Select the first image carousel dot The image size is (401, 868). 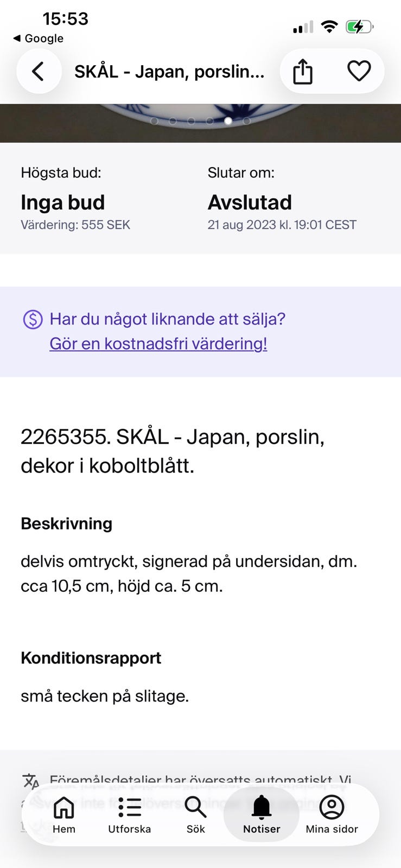(x=154, y=121)
